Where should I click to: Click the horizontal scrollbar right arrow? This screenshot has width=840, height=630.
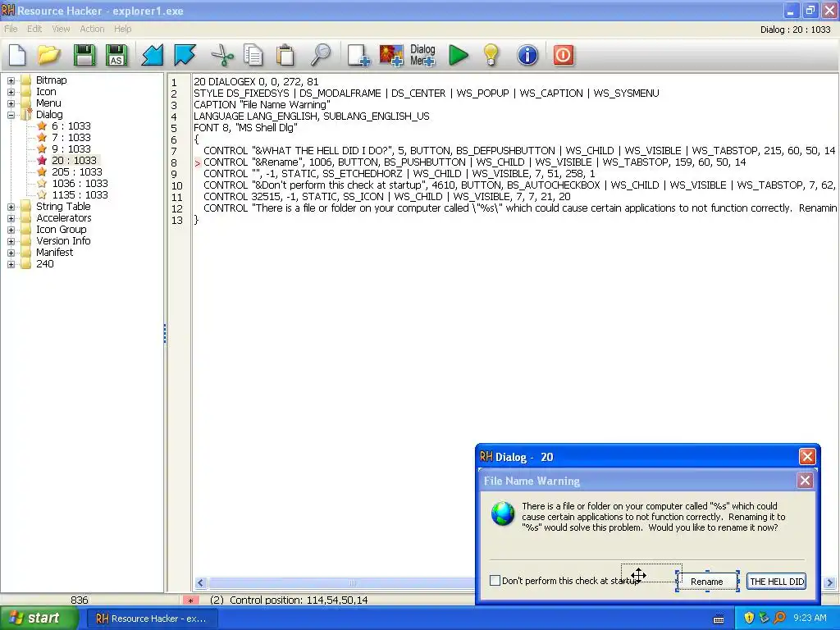(830, 583)
